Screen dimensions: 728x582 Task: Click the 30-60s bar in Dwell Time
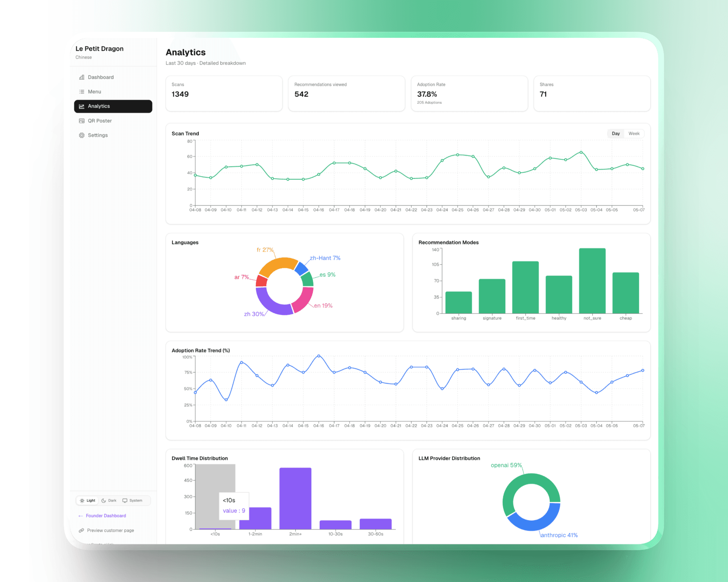click(376, 524)
